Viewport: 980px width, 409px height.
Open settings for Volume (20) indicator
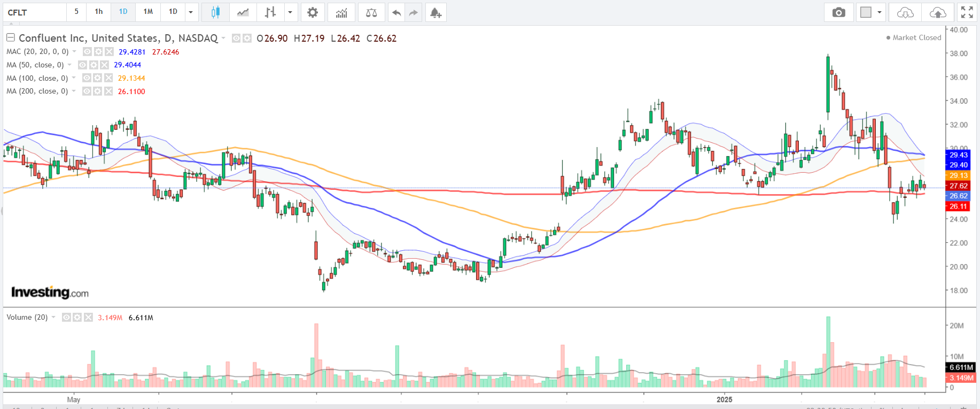tap(77, 318)
